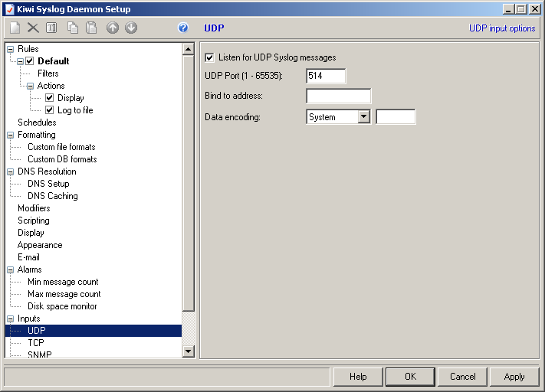Collapse the Formatting node
The width and height of the screenshot is (545, 392).
point(11,135)
